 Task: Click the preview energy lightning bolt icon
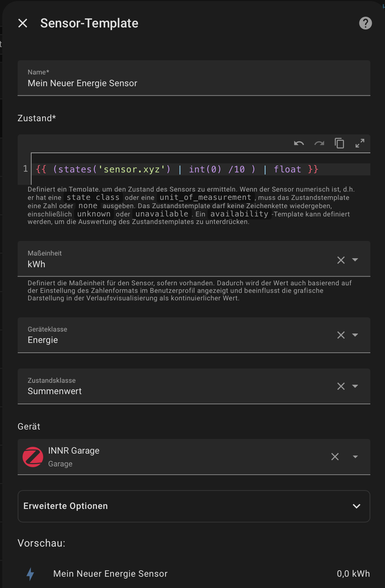30,574
